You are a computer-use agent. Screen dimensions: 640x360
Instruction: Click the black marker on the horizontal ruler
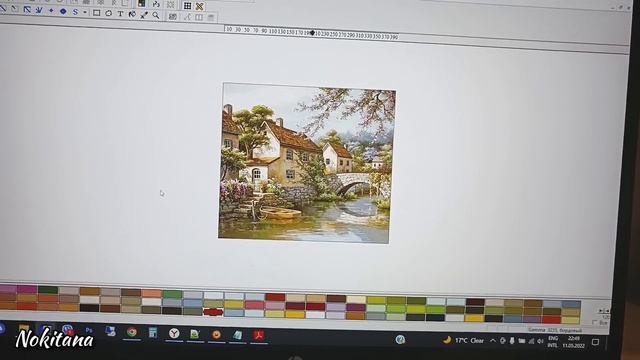(x=312, y=33)
